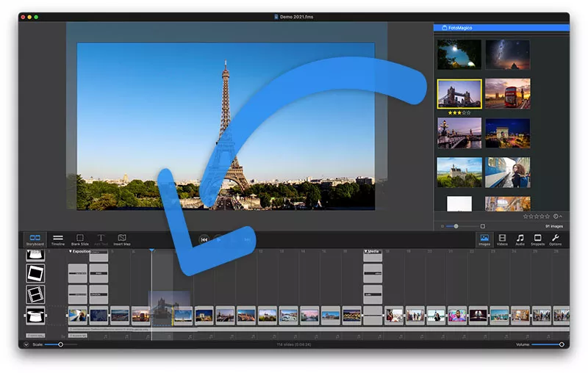Image resolution: width=588 pixels, height=373 pixels.
Task: Select the red bus sunset slide in storyboard
Action: pyautogui.click(x=141, y=315)
